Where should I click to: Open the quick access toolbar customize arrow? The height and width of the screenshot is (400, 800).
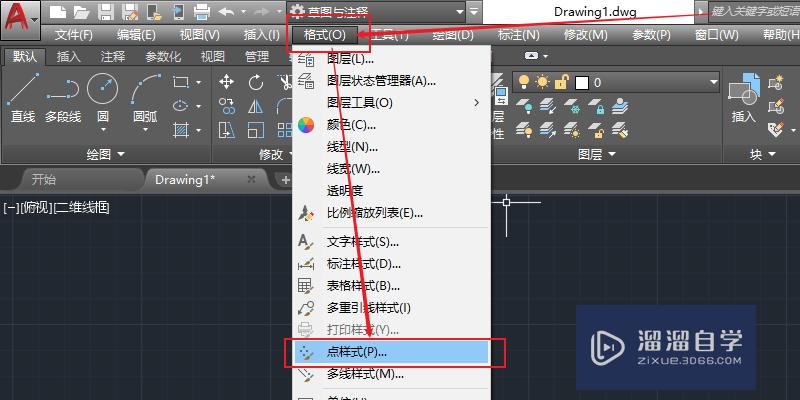coord(474,11)
